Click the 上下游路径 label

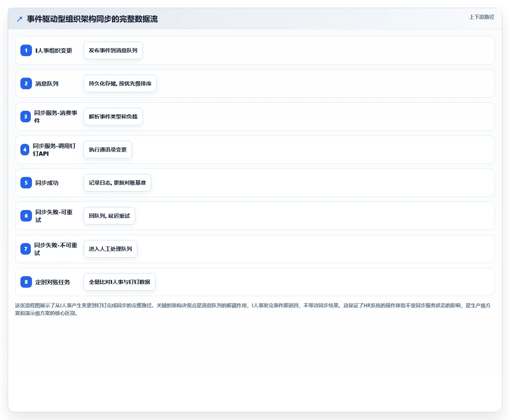[x=482, y=17]
